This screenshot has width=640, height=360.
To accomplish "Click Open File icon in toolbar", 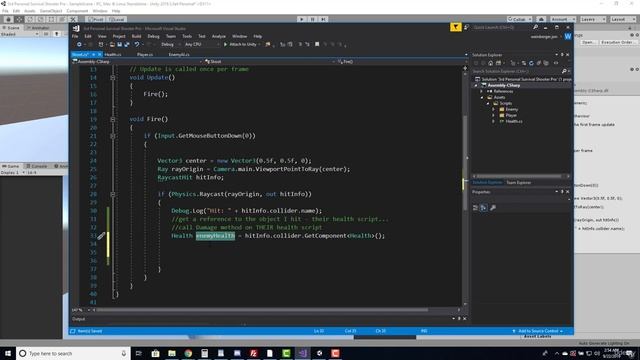I will coord(112,44).
